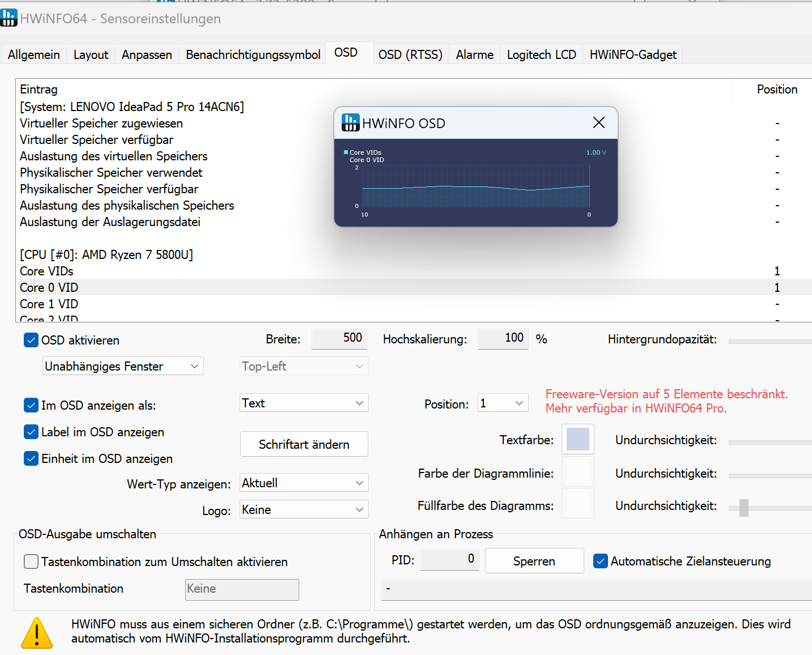Click the yellow warning triangle icon
This screenshot has height=655, width=812.
(37, 633)
